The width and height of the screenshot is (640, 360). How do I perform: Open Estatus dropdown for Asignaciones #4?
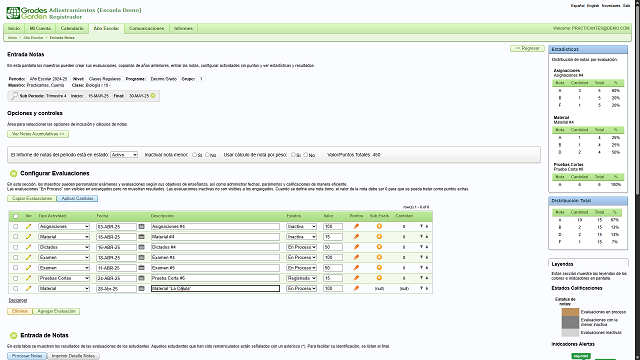tap(301, 227)
